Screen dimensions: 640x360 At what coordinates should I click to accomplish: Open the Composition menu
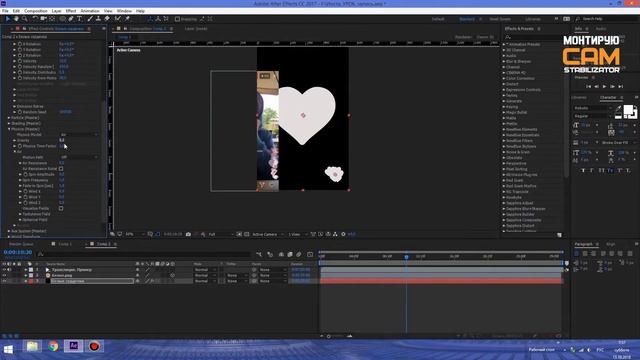pyautogui.click(x=36, y=11)
